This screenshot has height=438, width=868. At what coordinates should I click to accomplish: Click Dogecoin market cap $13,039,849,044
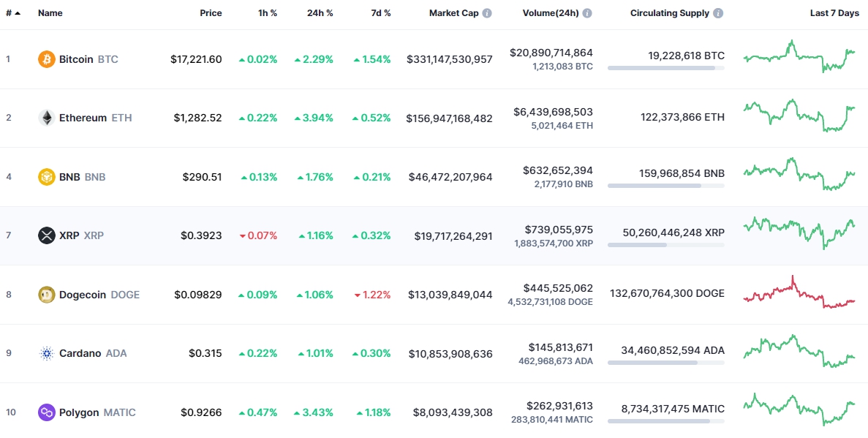point(450,295)
